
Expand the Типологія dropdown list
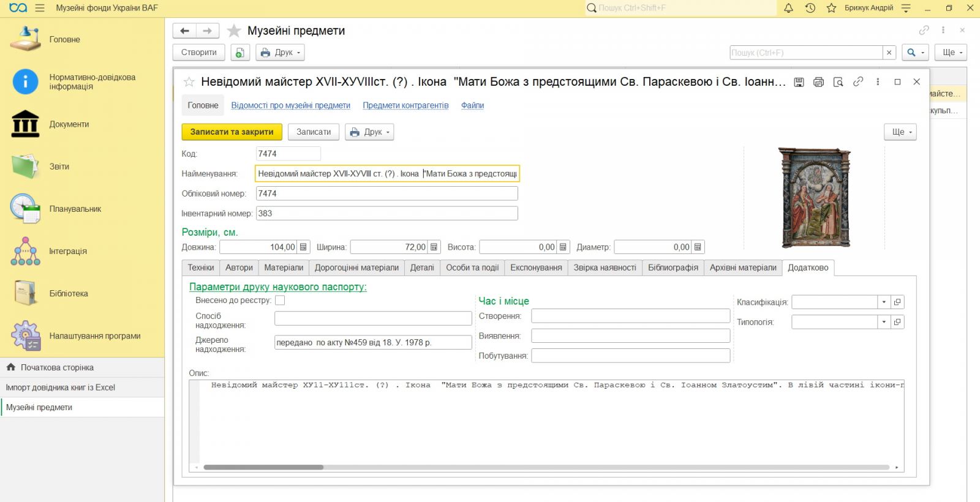click(884, 322)
